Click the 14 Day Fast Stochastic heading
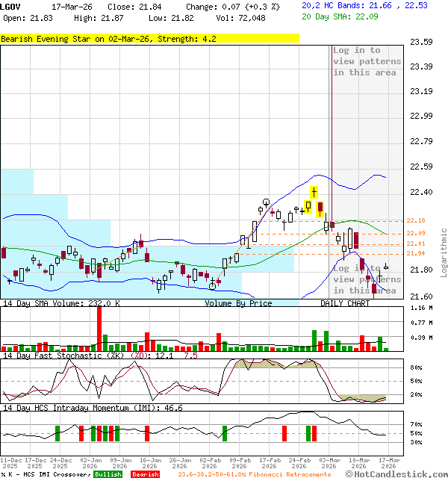Viewport: 448px width, 478px height. click(88, 356)
